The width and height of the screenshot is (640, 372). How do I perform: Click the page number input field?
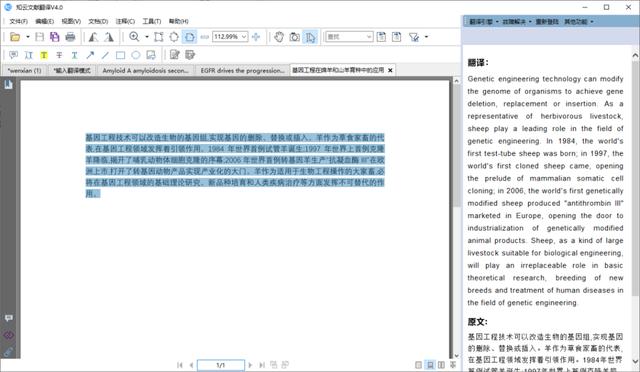click(x=221, y=365)
